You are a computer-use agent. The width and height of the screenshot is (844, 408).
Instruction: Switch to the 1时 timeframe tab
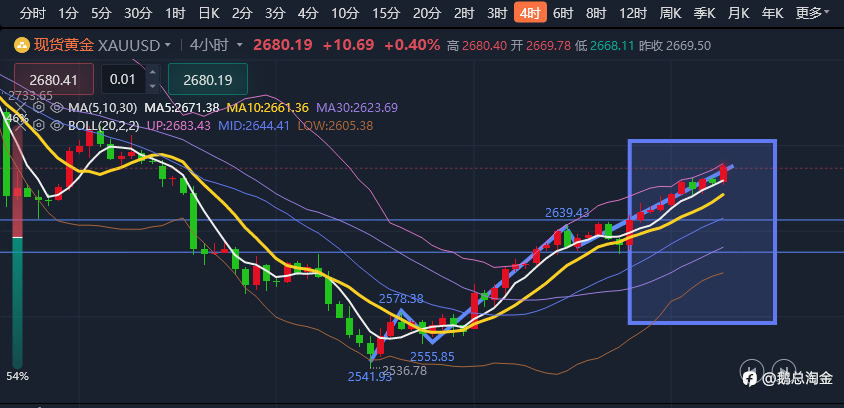(175, 13)
